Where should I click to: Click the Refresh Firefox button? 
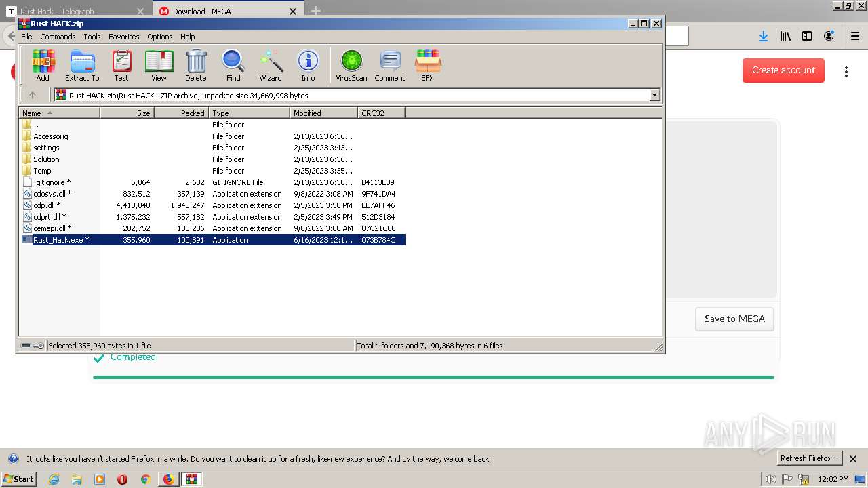point(809,458)
